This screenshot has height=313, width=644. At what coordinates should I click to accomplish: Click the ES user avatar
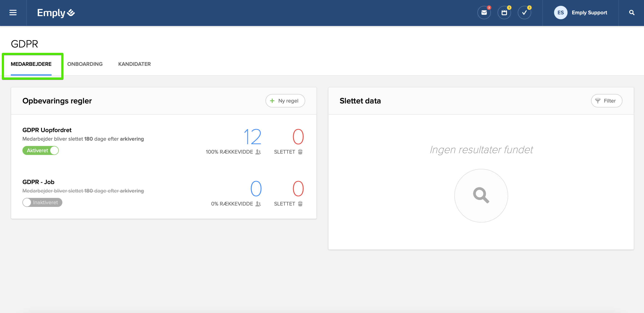point(560,13)
